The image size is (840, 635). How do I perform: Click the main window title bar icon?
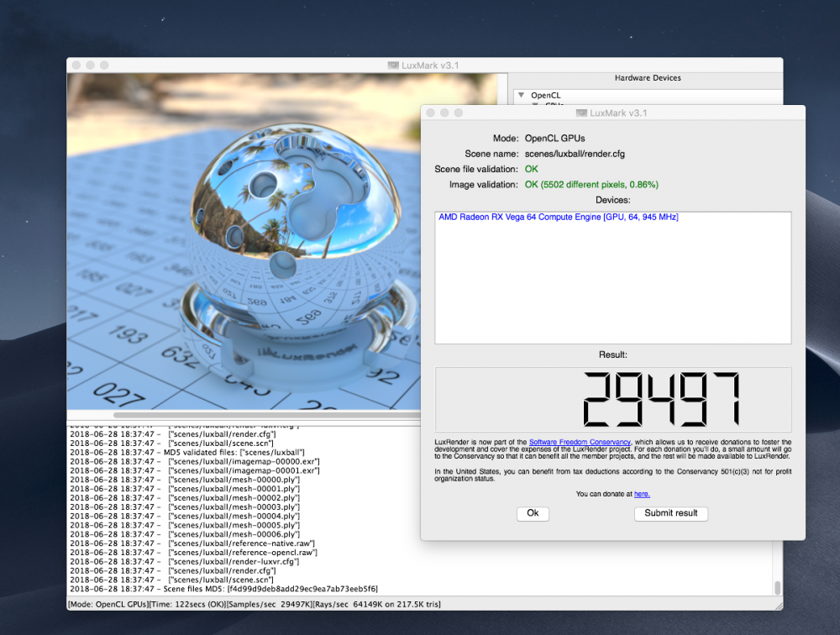coord(393,66)
